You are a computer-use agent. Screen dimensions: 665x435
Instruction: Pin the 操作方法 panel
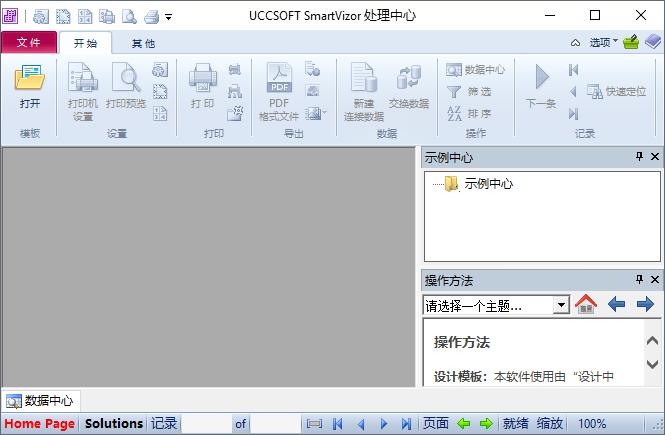(640, 279)
